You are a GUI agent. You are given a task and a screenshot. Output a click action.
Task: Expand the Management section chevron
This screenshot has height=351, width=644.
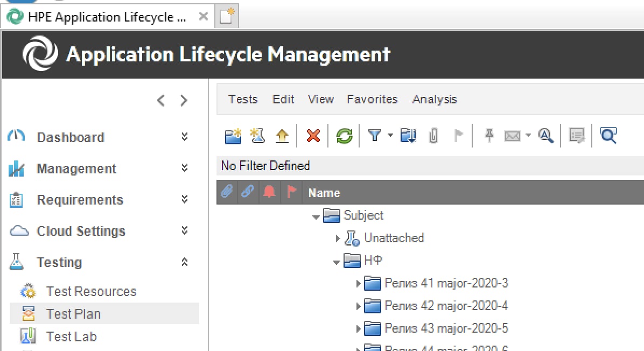click(x=185, y=168)
